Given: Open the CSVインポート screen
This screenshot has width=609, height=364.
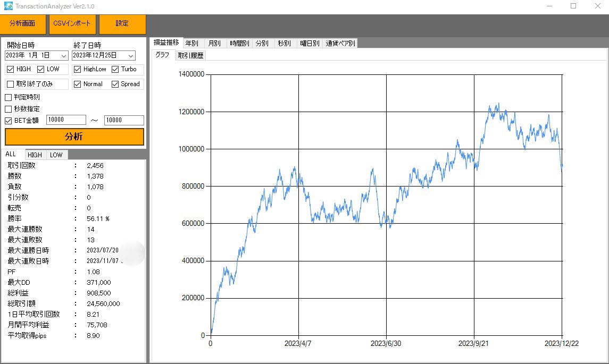Looking at the screenshot, I should (x=72, y=24).
